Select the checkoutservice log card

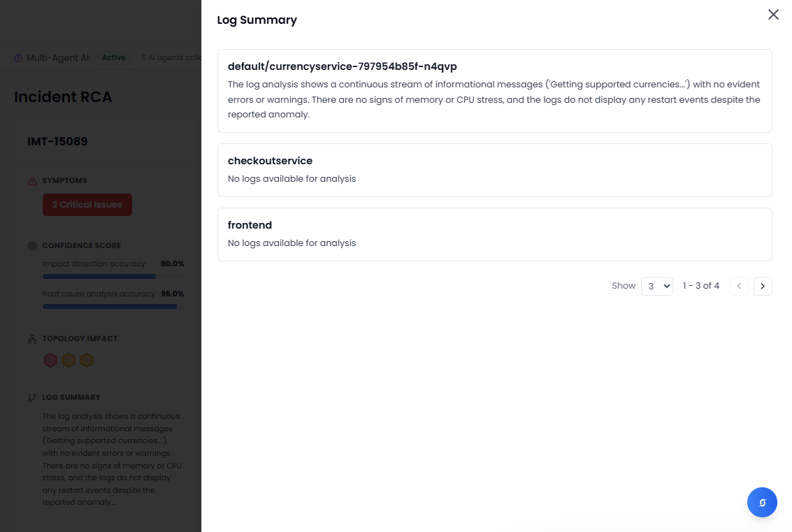(x=494, y=170)
